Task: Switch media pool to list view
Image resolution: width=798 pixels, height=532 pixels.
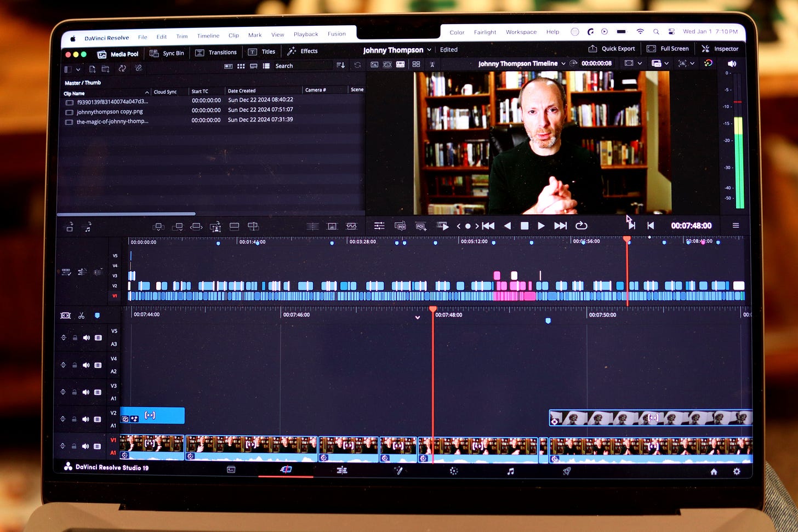Action: click(266, 66)
